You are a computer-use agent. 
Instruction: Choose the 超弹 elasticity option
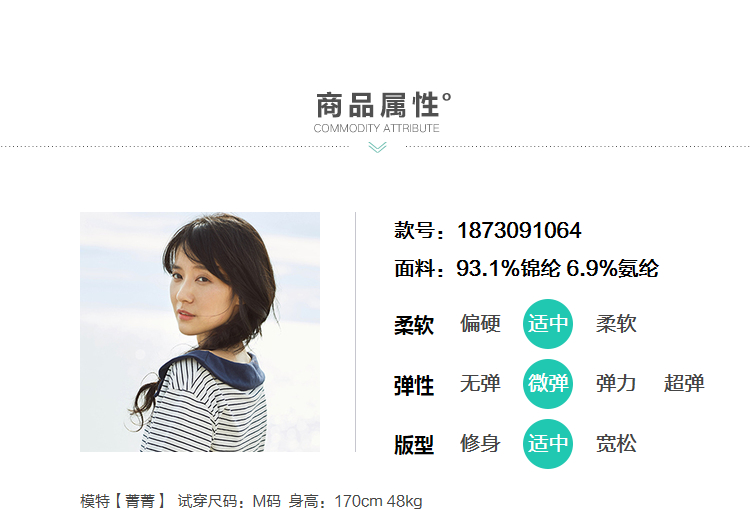point(684,384)
